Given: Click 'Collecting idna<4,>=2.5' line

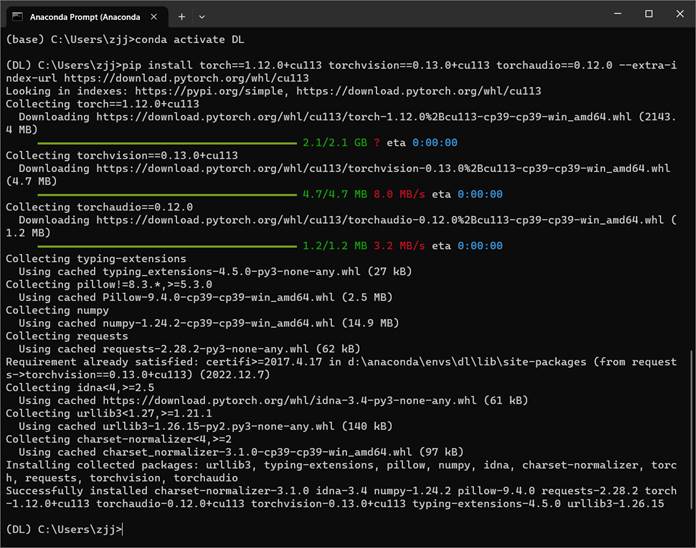Looking at the screenshot, I should (x=80, y=388).
